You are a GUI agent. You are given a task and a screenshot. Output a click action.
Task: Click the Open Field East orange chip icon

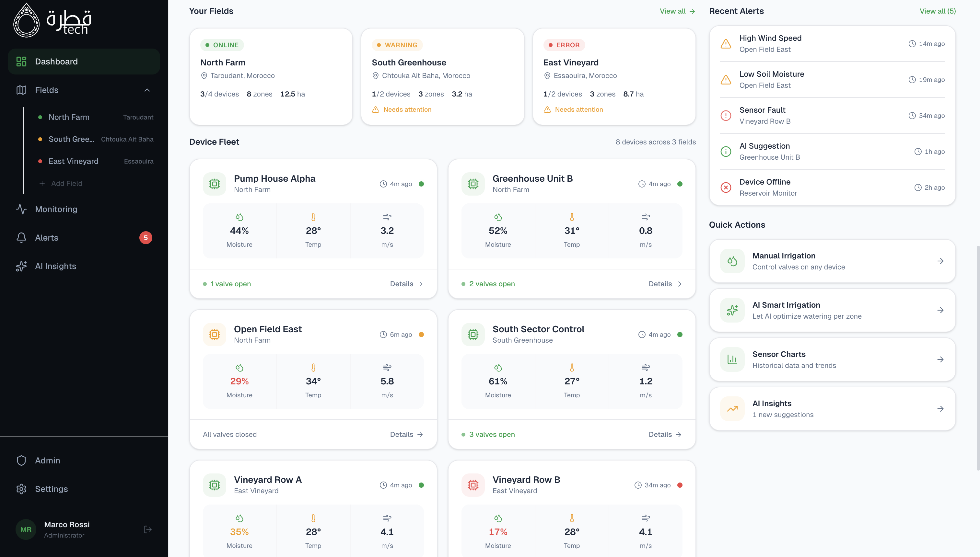click(215, 334)
